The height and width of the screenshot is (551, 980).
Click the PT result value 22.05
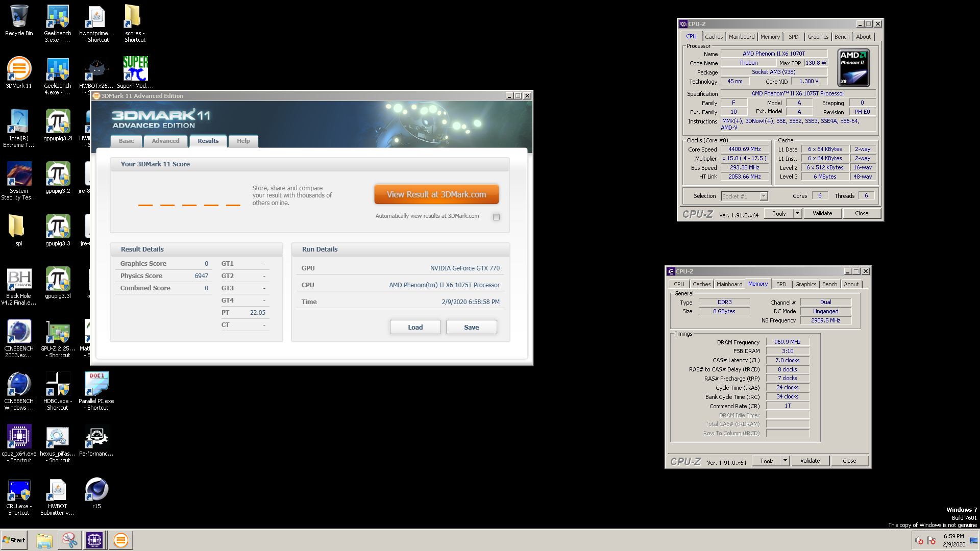257,312
